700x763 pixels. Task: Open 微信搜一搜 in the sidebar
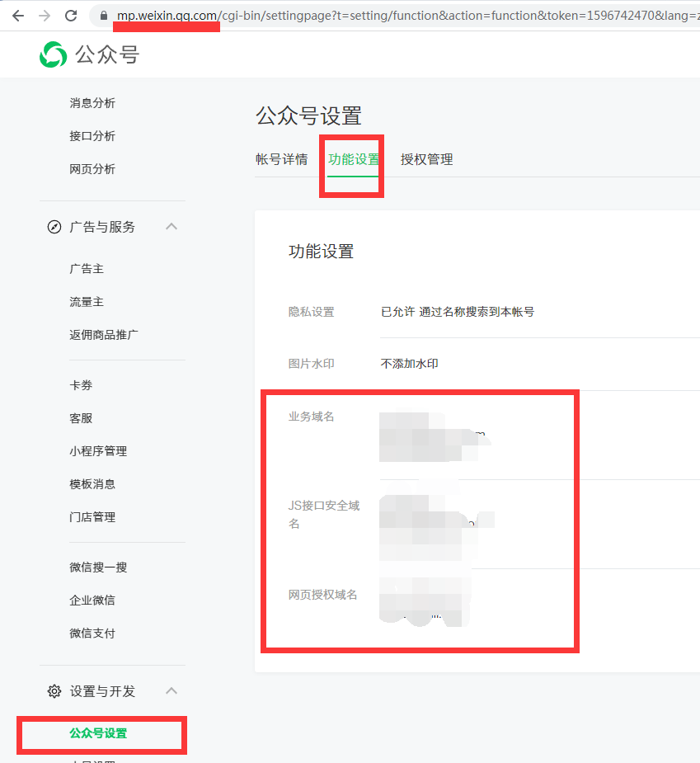(x=98, y=568)
